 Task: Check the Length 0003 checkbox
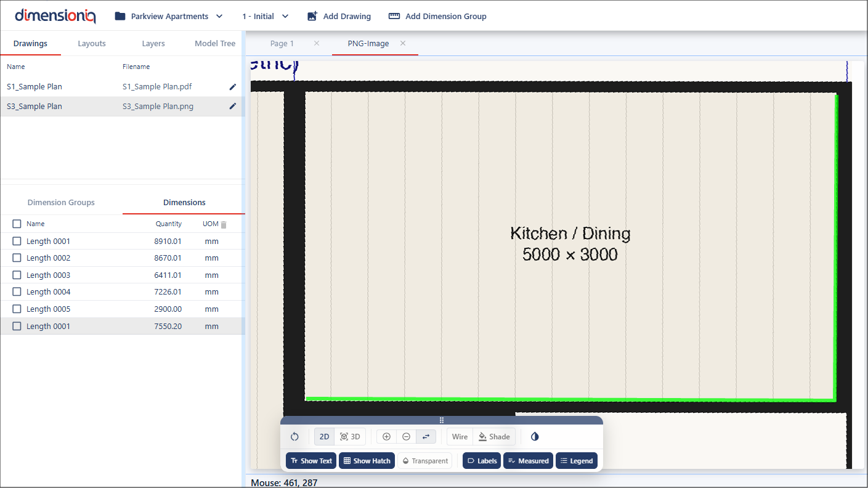pos(17,275)
